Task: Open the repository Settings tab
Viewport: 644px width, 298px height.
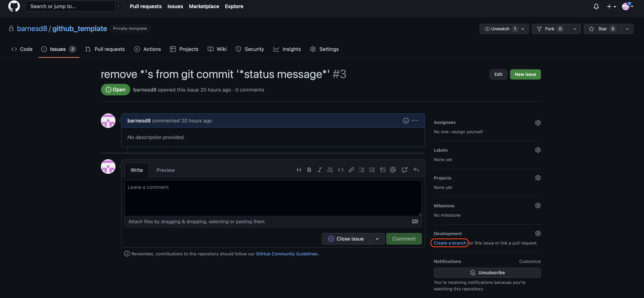Action: 324,49
